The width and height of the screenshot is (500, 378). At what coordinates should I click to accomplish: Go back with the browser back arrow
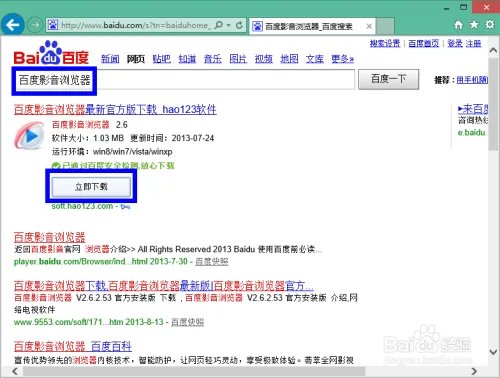pyautogui.click(x=13, y=25)
